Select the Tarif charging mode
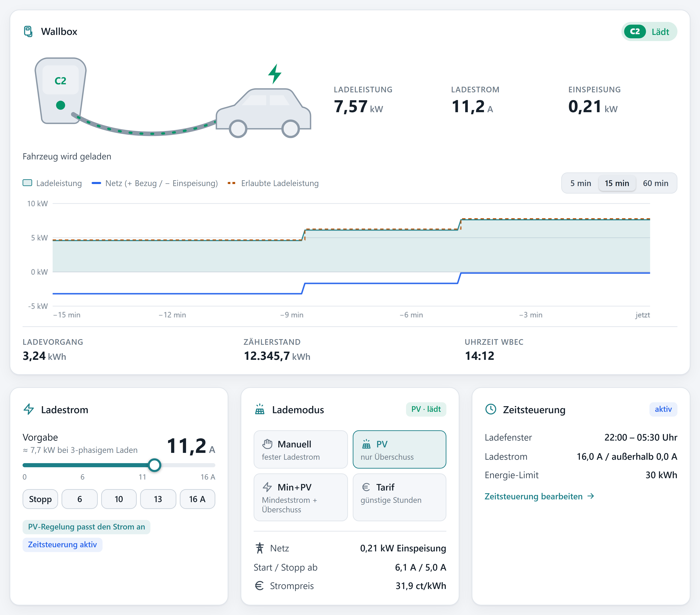Screen dimensions: 700x615 click(399, 497)
